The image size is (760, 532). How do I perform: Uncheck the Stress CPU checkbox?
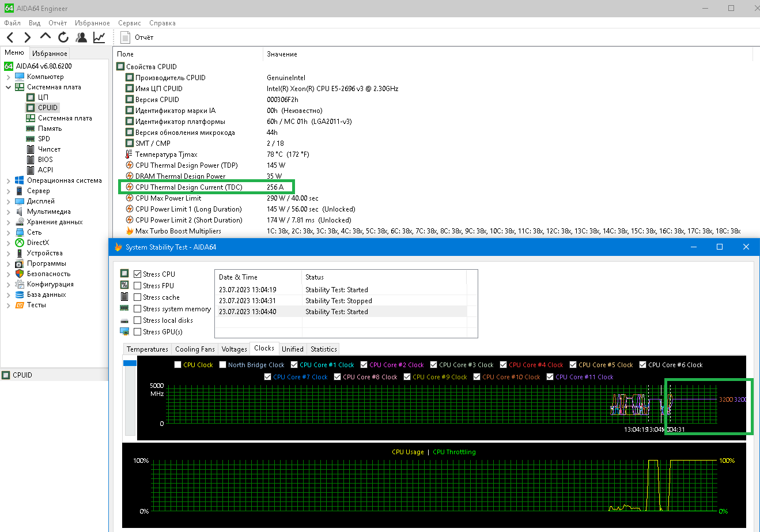click(137, 274)
